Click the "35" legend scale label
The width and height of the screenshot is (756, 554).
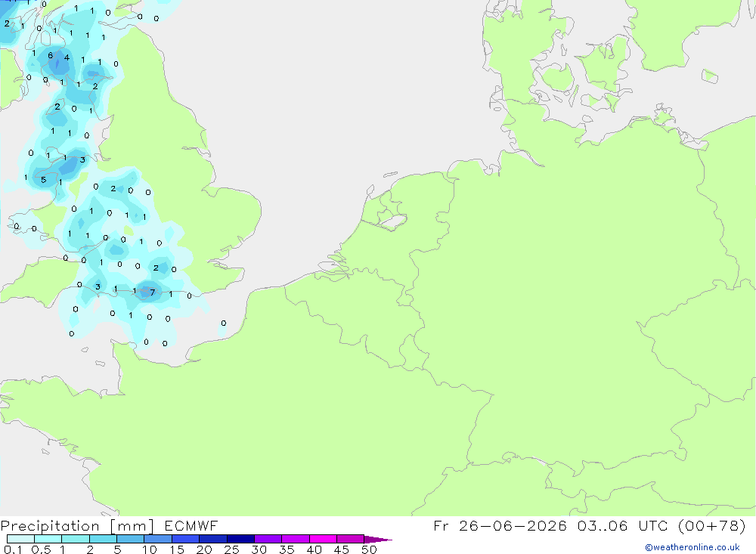pos(287,549)
